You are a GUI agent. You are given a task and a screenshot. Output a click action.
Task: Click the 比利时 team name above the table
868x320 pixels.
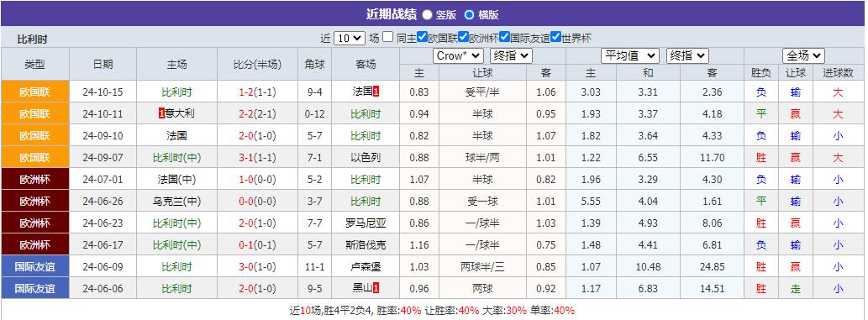(x=33, y=39)
